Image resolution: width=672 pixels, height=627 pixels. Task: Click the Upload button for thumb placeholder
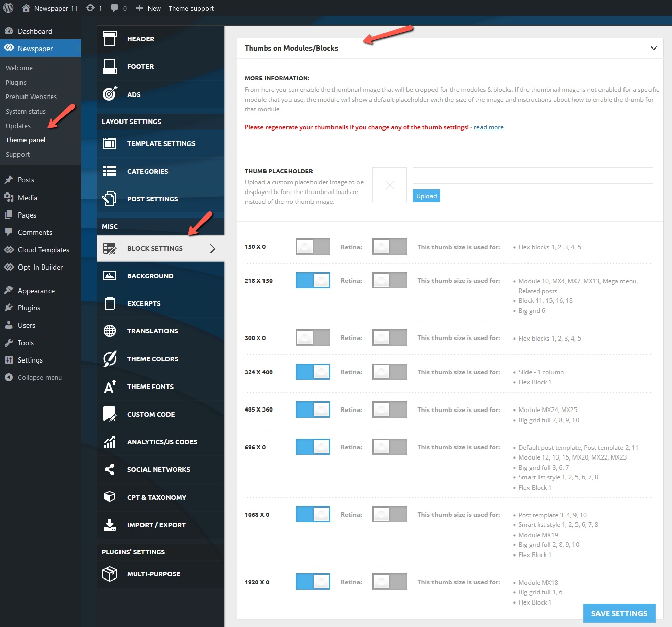426,196
